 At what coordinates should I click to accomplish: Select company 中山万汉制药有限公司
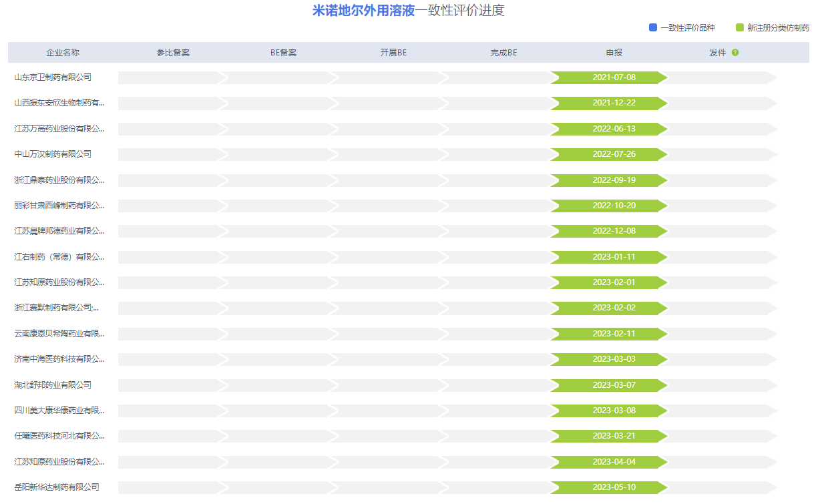pos(53,154)
